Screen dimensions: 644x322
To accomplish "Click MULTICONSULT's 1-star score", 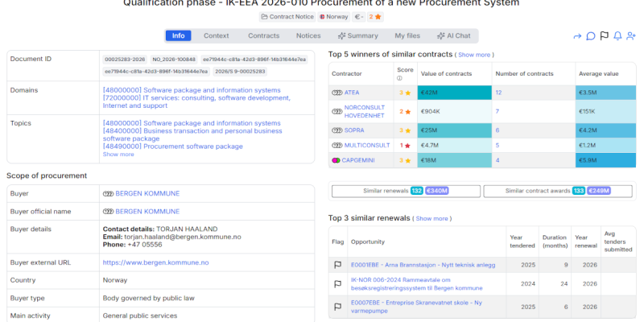I will point(405,146).
